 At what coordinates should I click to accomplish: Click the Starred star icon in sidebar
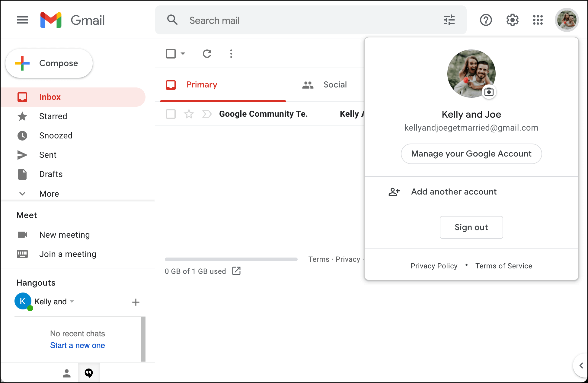pyautogui.click(x=22, y=116)
